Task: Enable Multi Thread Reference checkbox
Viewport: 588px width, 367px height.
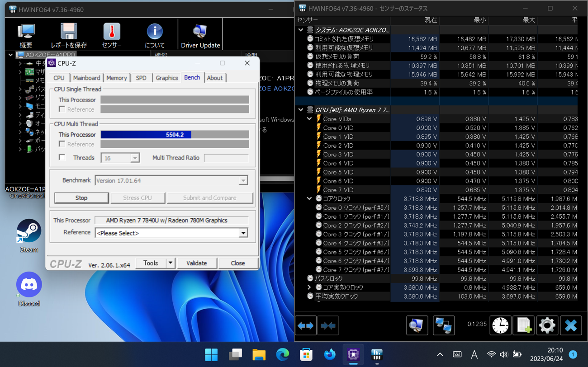Action: tap(62, 144)
